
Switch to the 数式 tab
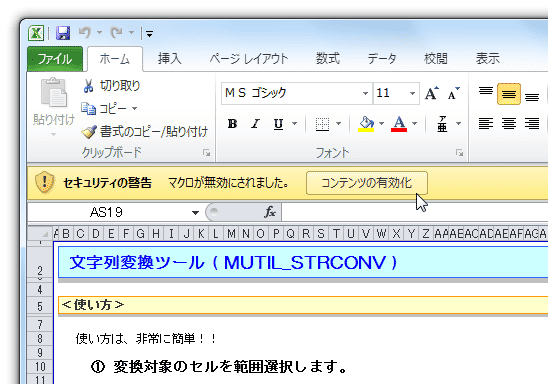tap(328, 59)
